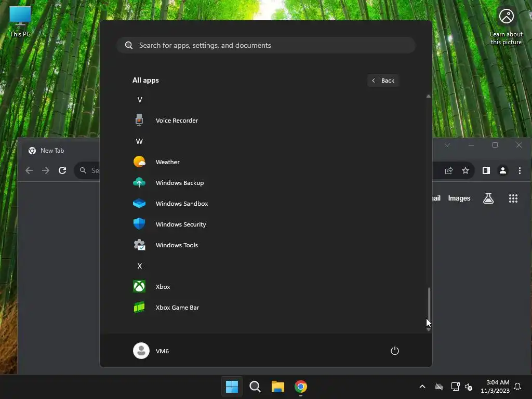Jump to letter W section header
The width and height of the screenshot is (532, 399).
139,141
